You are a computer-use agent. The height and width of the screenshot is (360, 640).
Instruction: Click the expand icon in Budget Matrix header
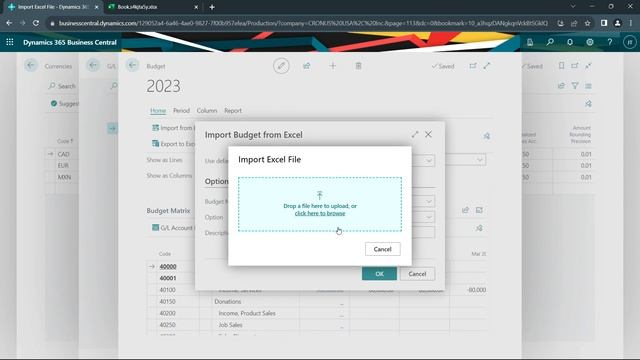pos(479,210)
